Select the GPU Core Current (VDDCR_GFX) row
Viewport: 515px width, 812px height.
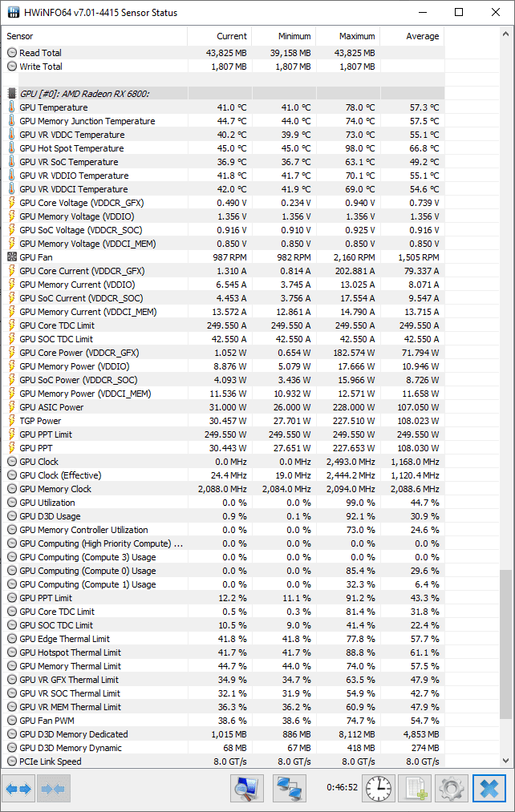[223, 271]
